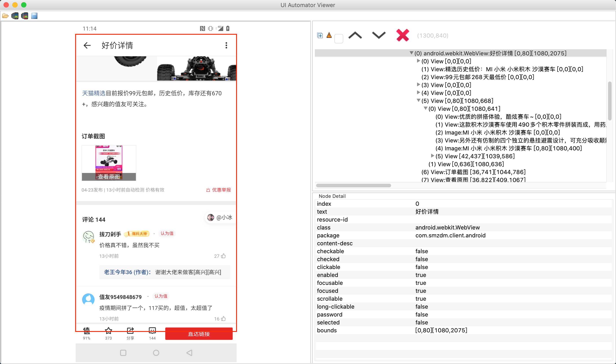The image size is (616, 364).
Task: Open the three-dot overflow menu in phone header
Action: point(226,45)
